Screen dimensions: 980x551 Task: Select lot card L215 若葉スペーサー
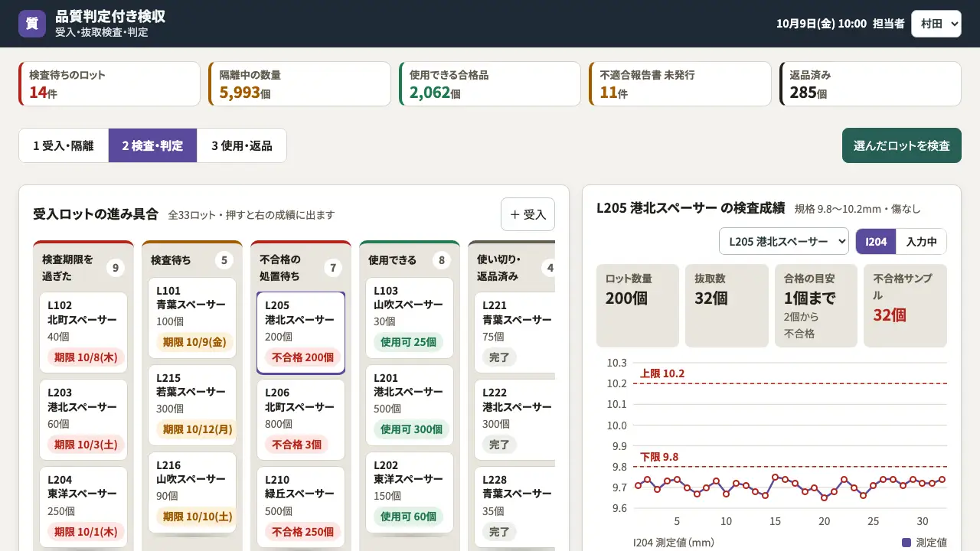click(192, 406)
